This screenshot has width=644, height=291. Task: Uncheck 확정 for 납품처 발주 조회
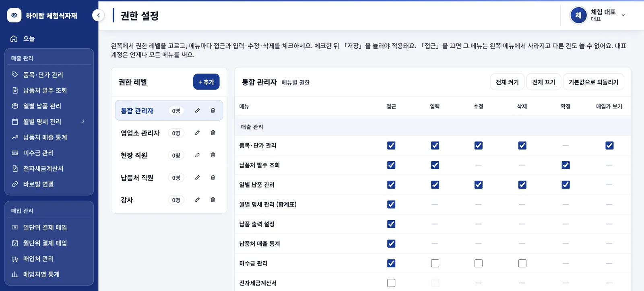click(x=566, y=165)
